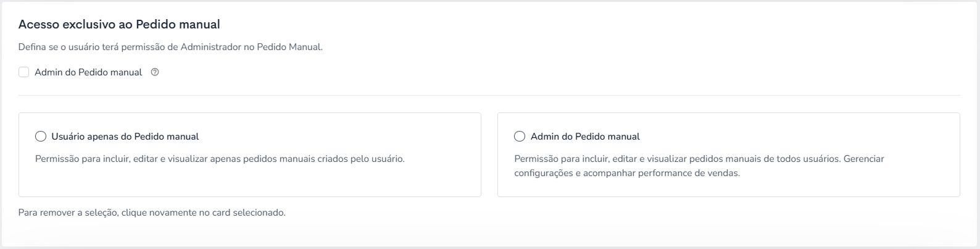Click the words criados pelo usuário in left card

(x=359, y=159)
